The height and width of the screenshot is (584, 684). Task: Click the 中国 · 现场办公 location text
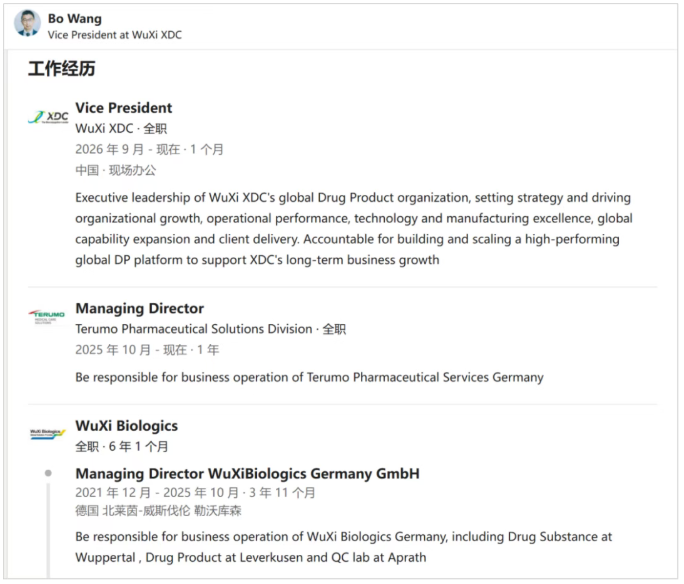[x=116, y=170]
